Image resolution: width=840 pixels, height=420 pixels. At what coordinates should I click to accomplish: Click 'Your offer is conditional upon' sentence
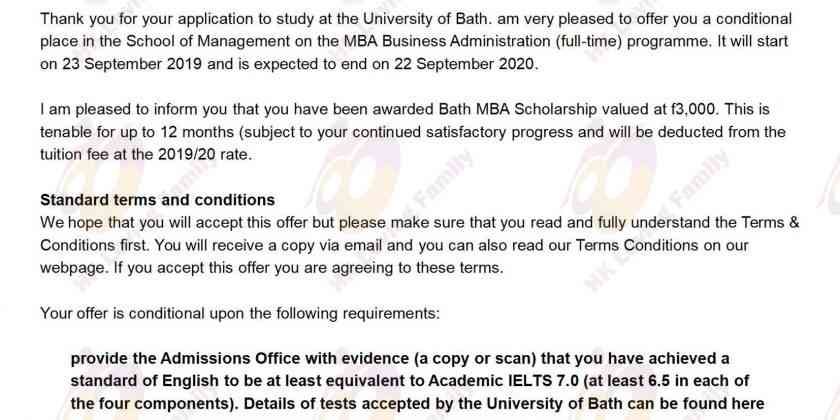coord(143,313)
